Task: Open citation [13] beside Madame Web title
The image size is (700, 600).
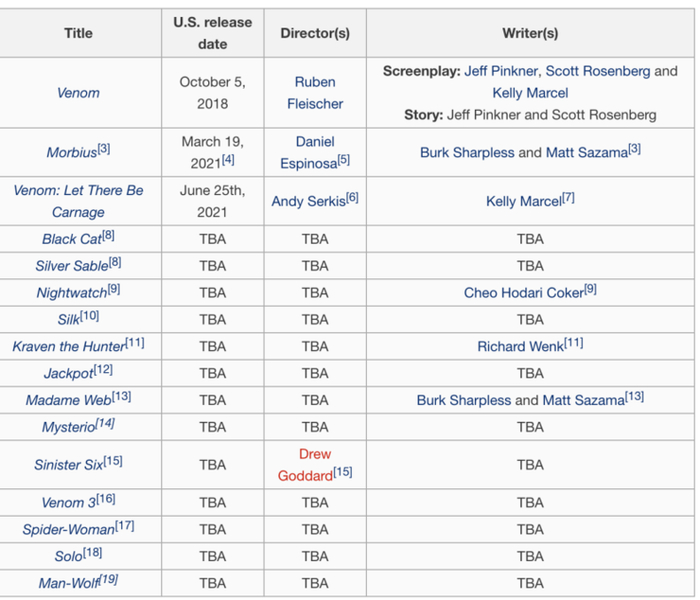Action: [121, 396]
